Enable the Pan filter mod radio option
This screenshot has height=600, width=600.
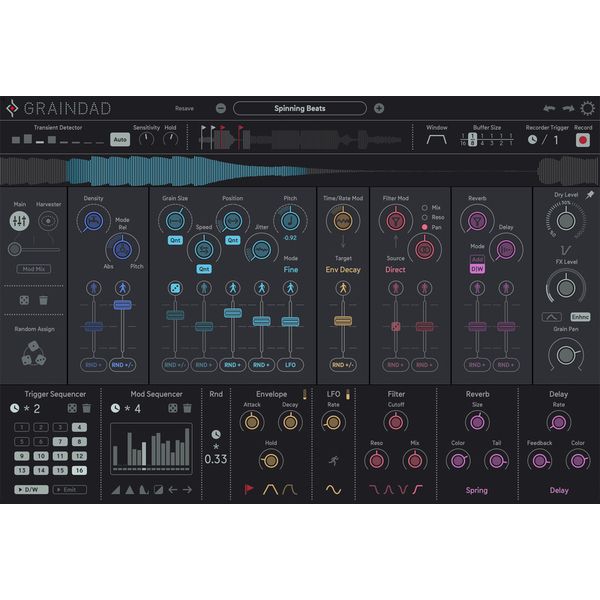[x=422, y=228]
